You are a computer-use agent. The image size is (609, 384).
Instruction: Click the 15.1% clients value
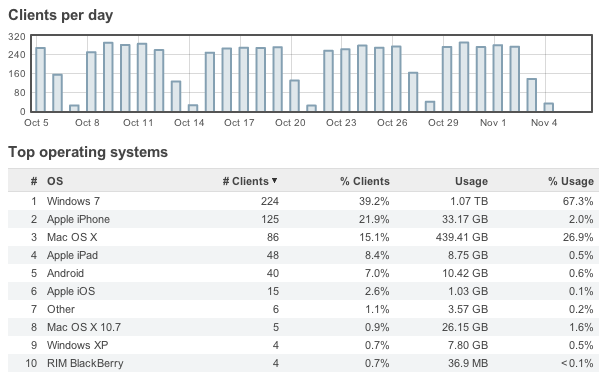pos(374,237)
